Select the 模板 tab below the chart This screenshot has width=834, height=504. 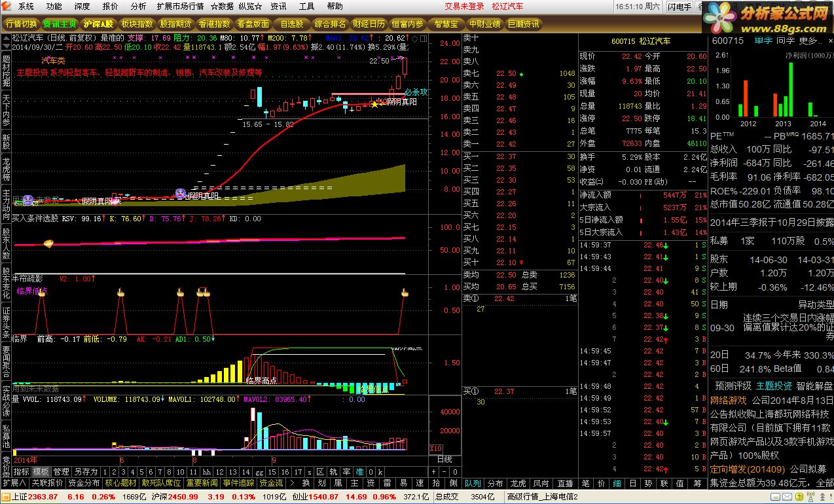pyautogui.click(x=41, y=471)
